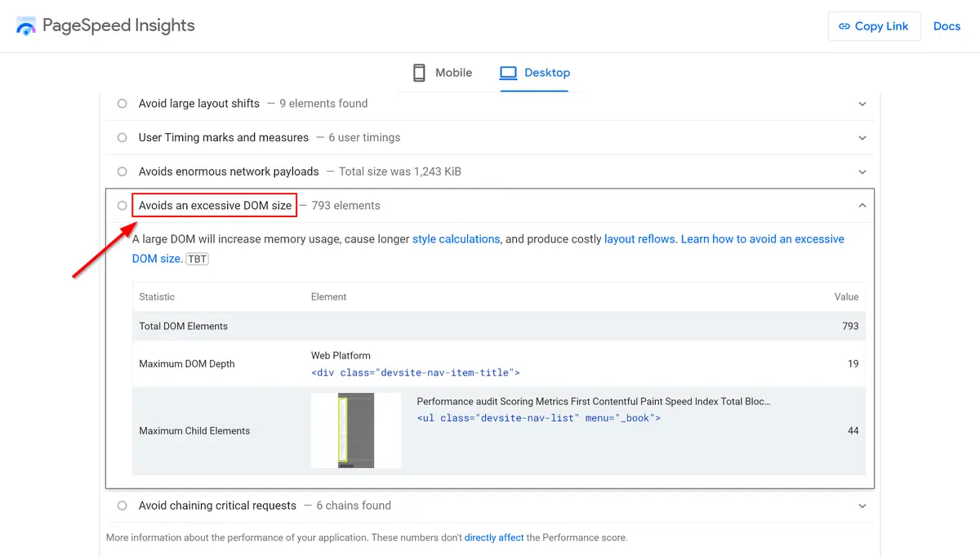Screen dimensions: 980x557
Task: Click the Element column header
Action: (x=329, y=296)
